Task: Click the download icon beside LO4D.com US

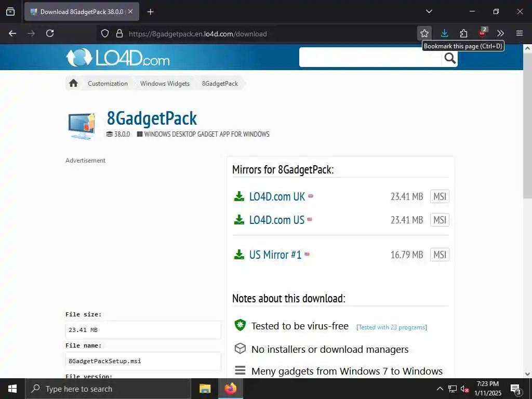Action: (239, 220)
